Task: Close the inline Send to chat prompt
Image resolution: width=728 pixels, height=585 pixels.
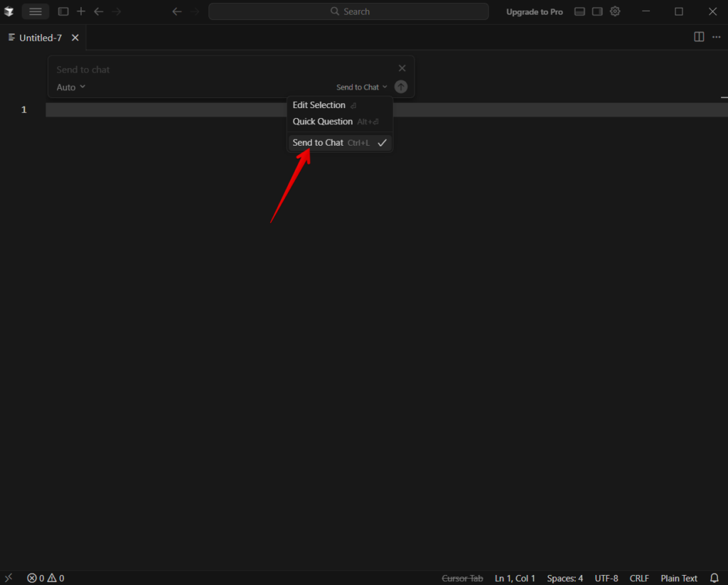Action: (402, 68)
